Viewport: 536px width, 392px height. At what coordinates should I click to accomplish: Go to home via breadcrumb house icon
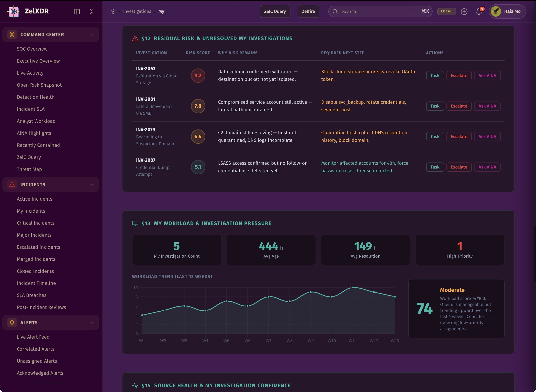click(x=113, y=11)
